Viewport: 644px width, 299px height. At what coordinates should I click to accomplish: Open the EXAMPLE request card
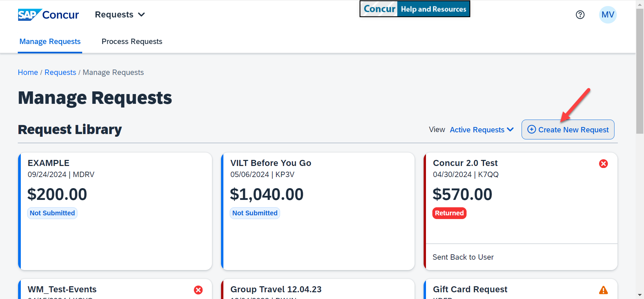[x=115, y=211]
